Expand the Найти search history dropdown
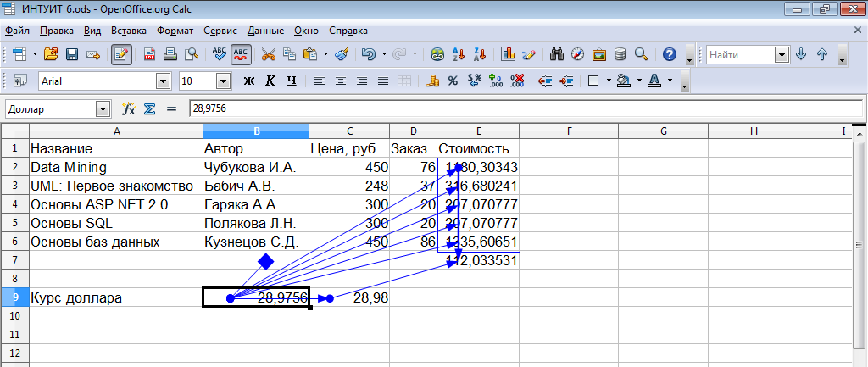Viewport: 868px width, 367px height. pyautogui.click(x=782, y=55)
